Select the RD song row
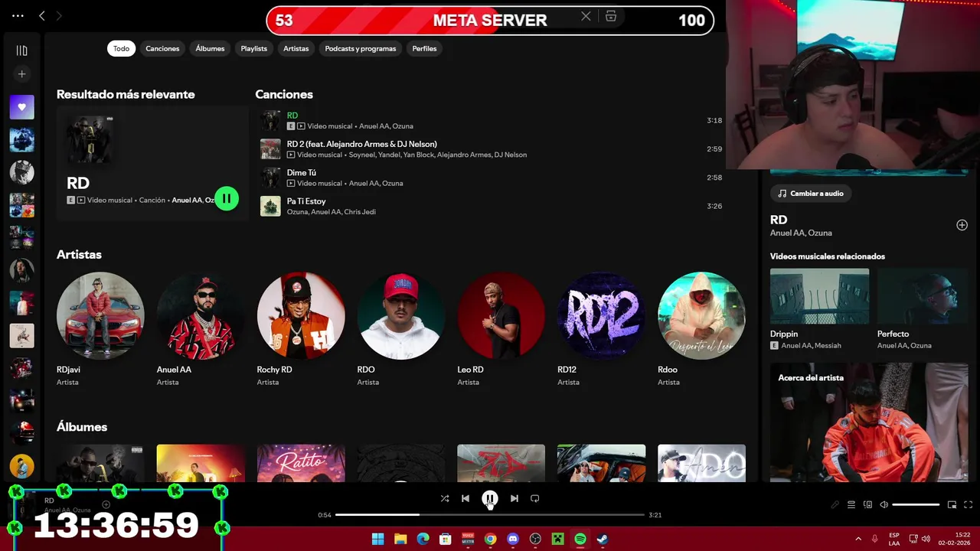The height and width of the screenshot is (551, 980). (x=490, y=120)
